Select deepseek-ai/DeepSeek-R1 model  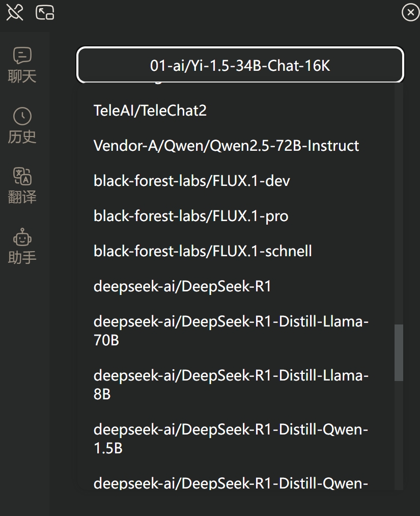point(236,287)
